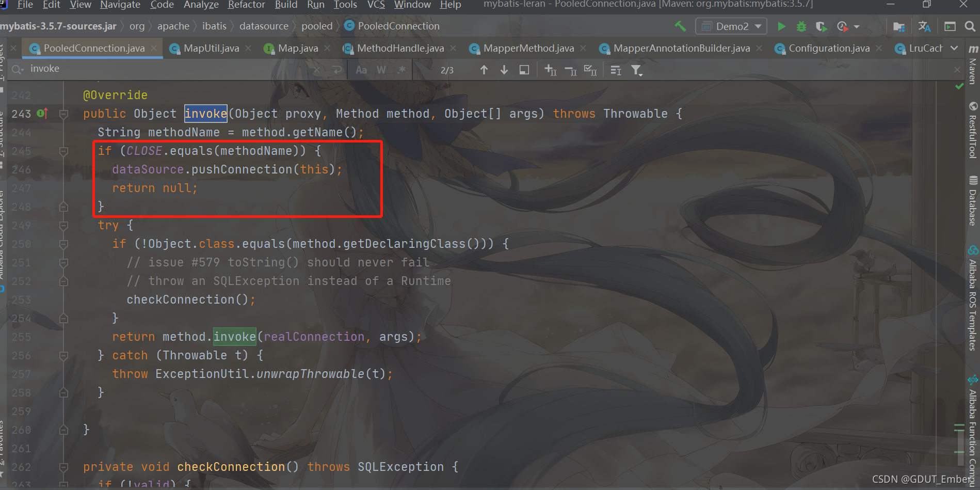Switch to MethodHandle.java tab
This screenshot has width=980, height=490.
pyautogui.click(x=400, y=48)
